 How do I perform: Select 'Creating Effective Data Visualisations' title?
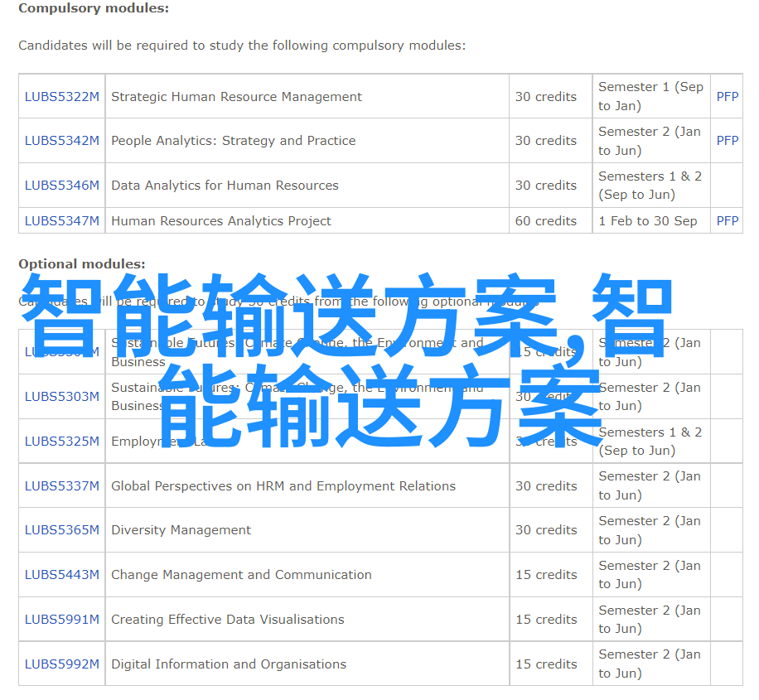228,620
